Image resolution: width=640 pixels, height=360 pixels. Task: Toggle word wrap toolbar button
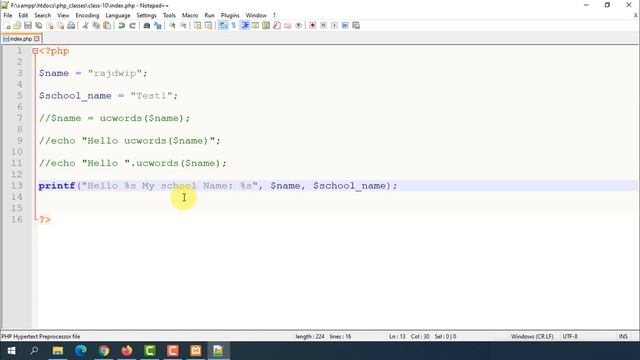click(223, 25)
